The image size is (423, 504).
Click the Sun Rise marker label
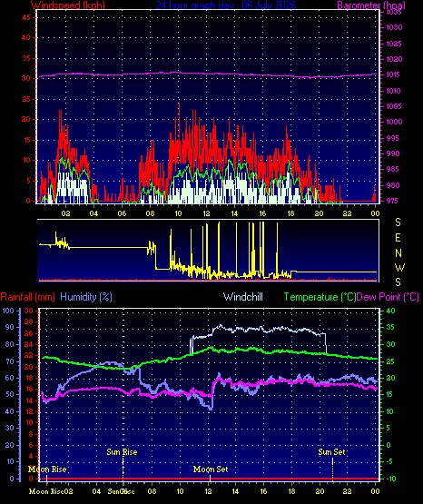click(x=122, y=452)
